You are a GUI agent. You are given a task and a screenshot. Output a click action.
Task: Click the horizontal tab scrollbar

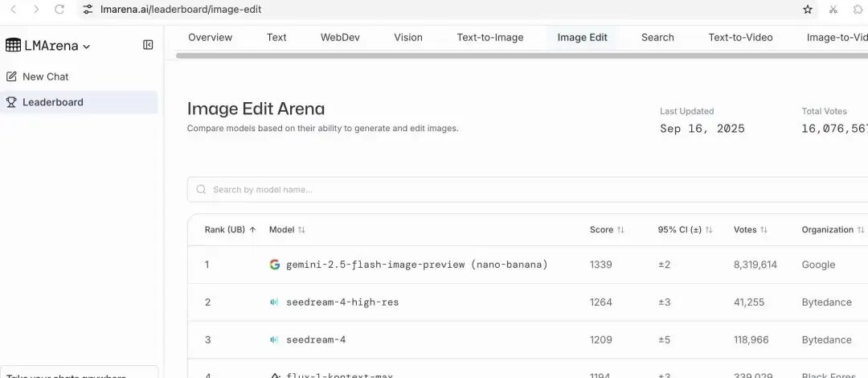pyautogui.click(x=514, y=55)
